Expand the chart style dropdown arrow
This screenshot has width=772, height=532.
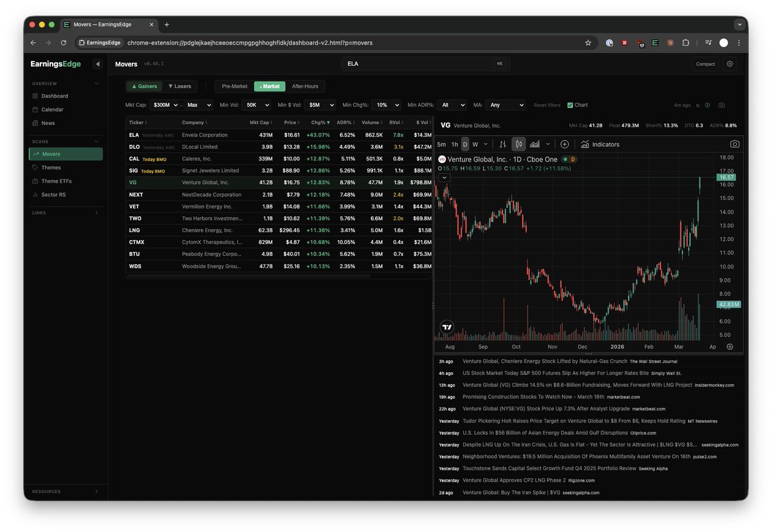tap(547, 144)
